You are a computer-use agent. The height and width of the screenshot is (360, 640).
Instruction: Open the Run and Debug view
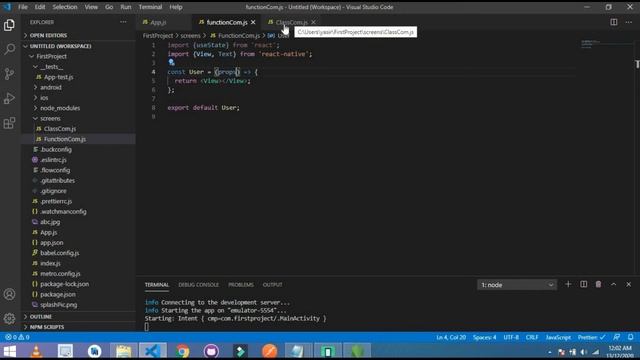(9, 98)
